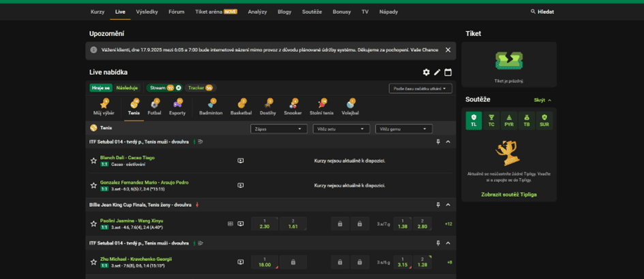644x279 pixels.
Task: Open the Zápas market dropdown
Action: coord(279,129)
